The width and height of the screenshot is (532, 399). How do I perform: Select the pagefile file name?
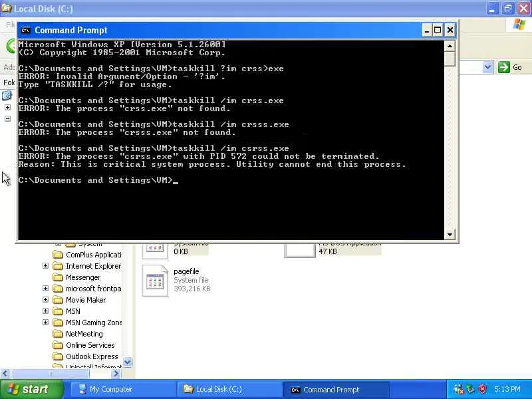186,271
